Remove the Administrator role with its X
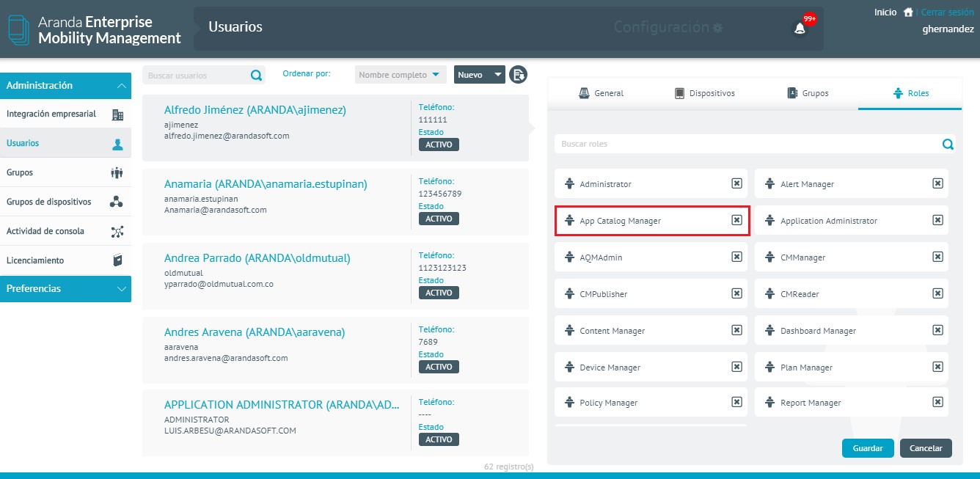This screenshot has width=980, height=479. tap(736, 183)
